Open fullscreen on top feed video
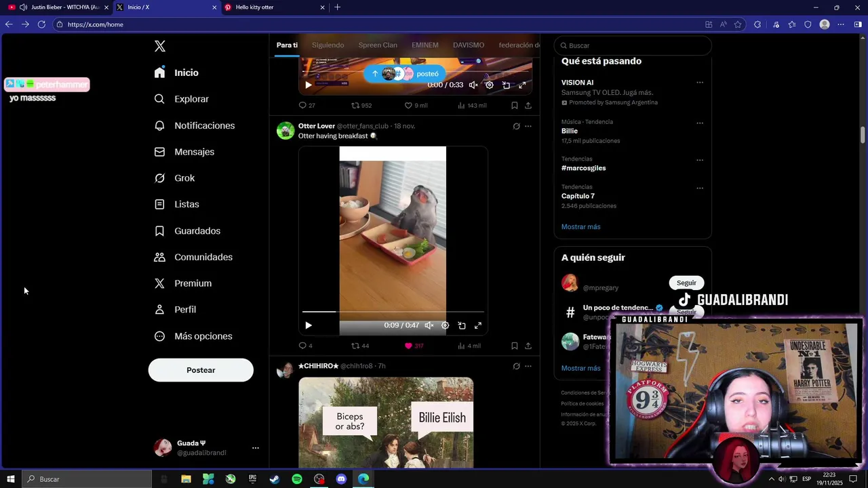The image size is (868, 488). (x=522, y=85)
